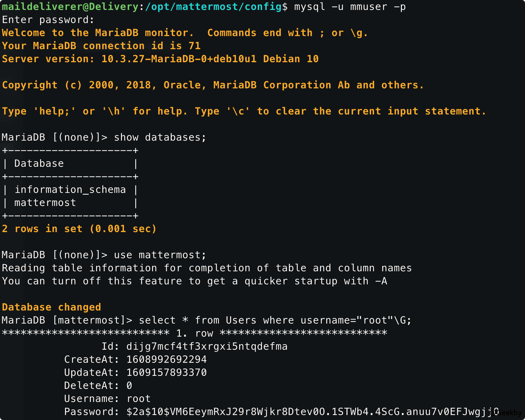
Task: Click the Database column header
Action: click(39, 163)
